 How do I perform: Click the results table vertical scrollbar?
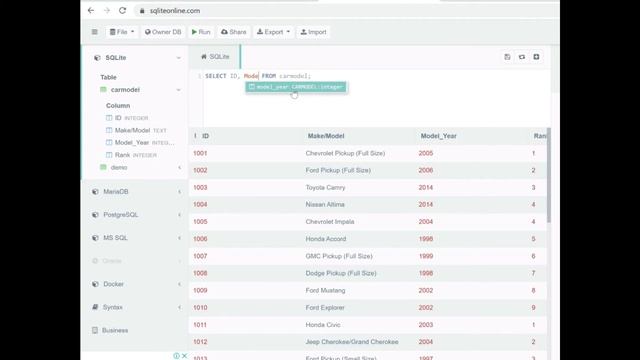pos(549,176)
